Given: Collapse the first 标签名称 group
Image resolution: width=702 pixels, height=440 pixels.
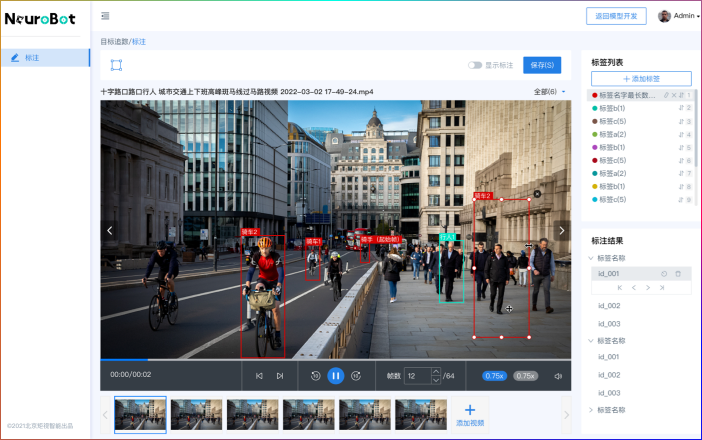Looking at the screenshot, I should (x=590, y=258).
